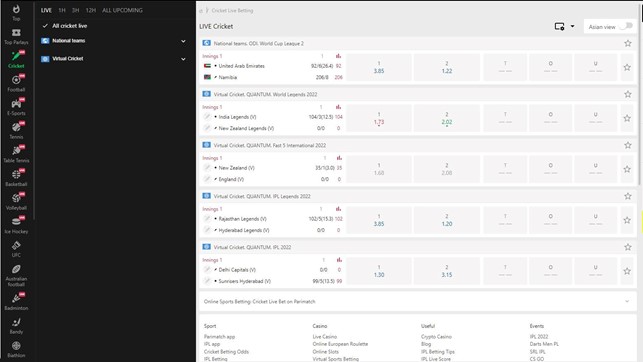The height and width of the screenshot is (362, 643).
Task: Select Table Tennis in sidebar
Action: (x=16, y=155)
